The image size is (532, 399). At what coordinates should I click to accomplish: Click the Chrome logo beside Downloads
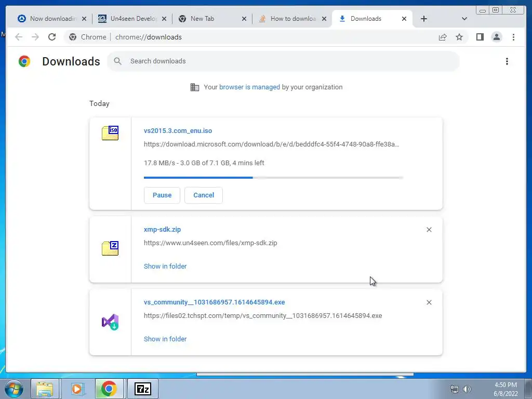click(x=24, y=61)
